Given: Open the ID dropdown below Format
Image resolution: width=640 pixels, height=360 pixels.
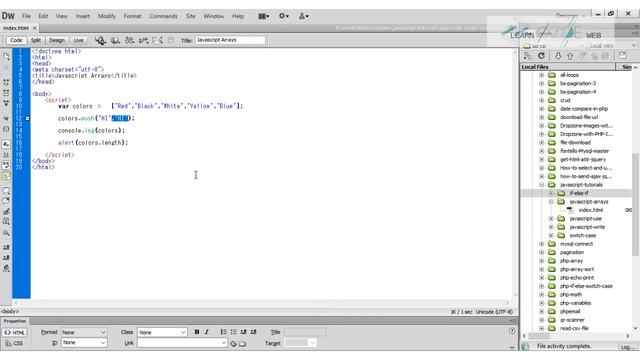Looking at the screenshot, I should [x=84, y=343].
